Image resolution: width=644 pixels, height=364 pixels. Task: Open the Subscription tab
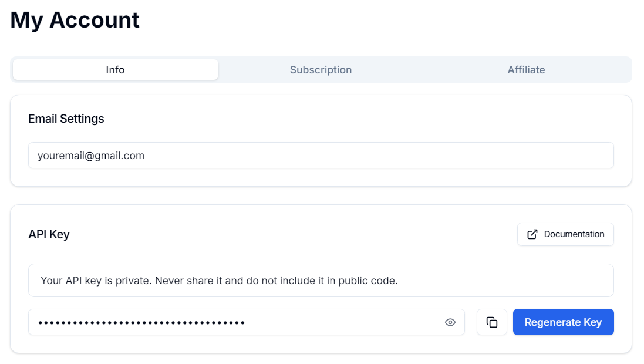321,70
